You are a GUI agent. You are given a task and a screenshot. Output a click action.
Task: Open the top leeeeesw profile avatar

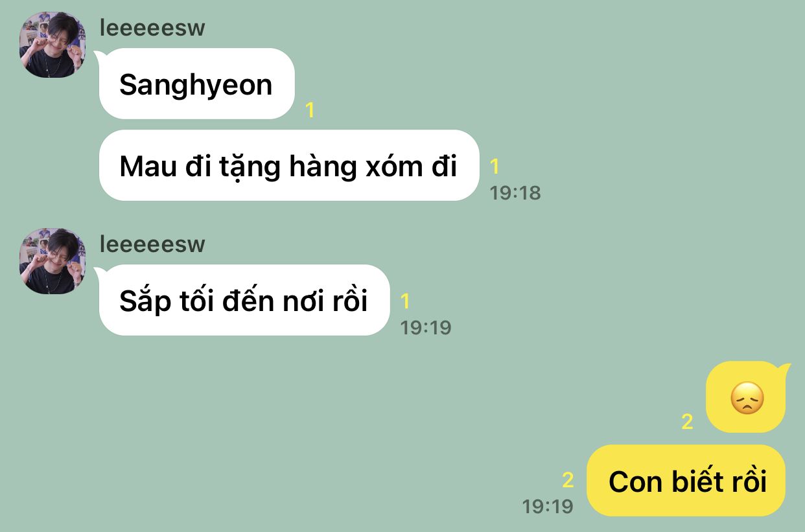[x=52, y=45]
